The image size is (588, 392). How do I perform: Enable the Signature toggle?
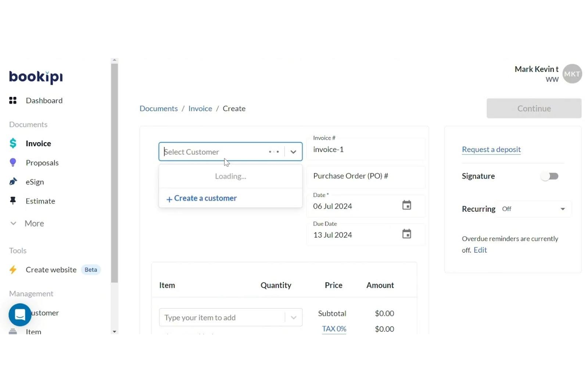(549, 176)
